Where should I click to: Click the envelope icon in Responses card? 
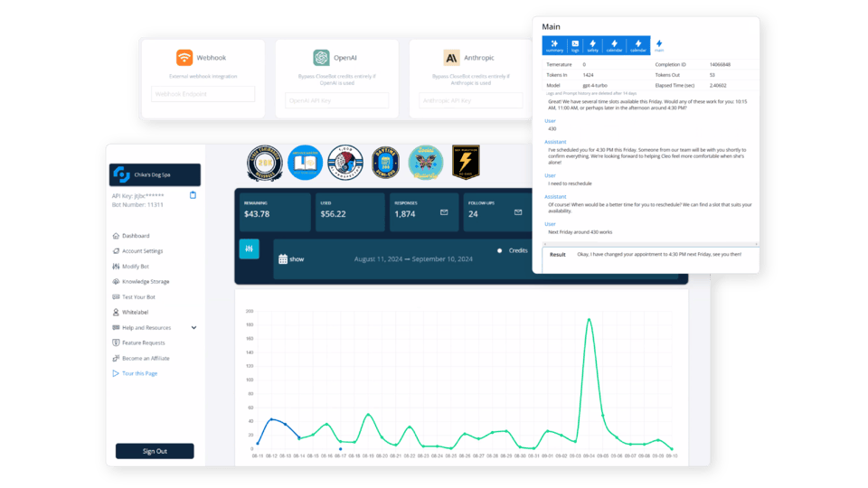coord(444,212)
